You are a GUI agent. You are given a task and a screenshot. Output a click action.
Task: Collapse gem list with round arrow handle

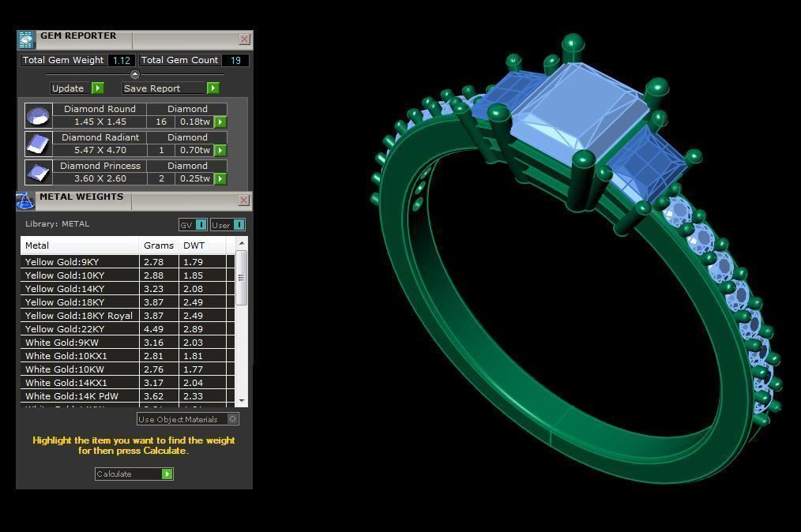[x=135, y=74]
